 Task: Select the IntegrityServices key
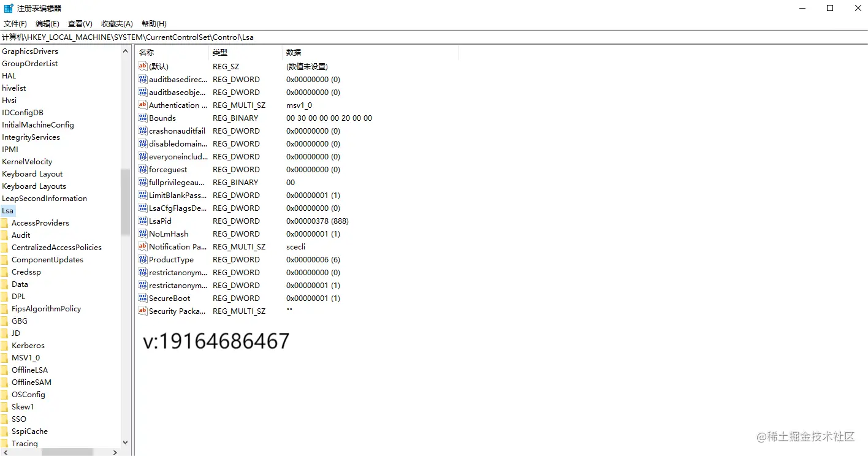click(31, 137)
